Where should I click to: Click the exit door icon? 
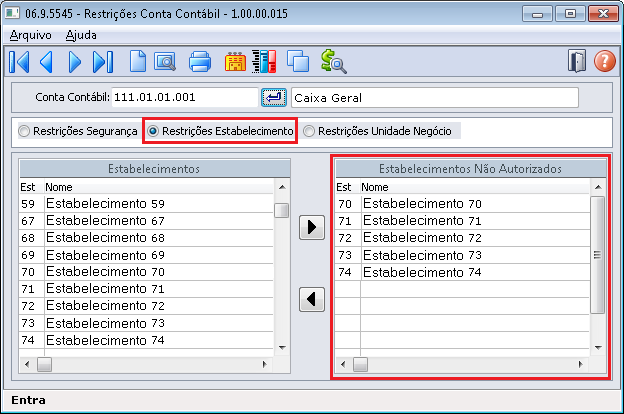point(577,61)
